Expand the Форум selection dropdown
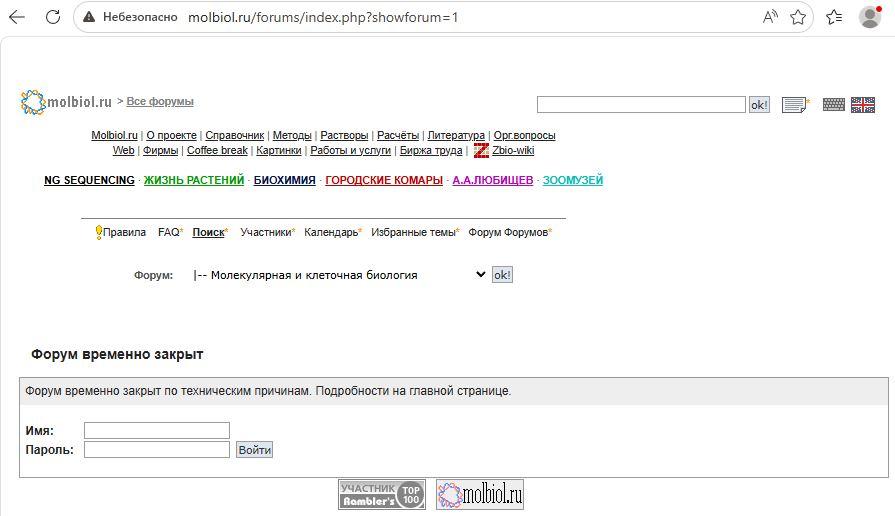This screenshot has height=516, width=895. pos(339,275)
